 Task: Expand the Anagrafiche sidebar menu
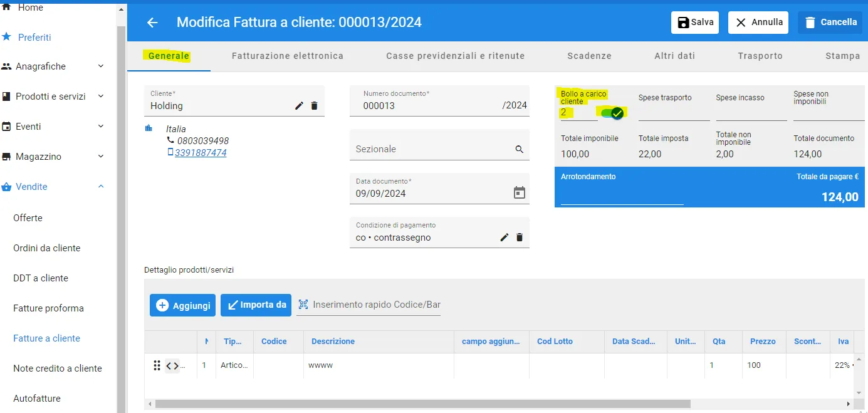(101, 66)
